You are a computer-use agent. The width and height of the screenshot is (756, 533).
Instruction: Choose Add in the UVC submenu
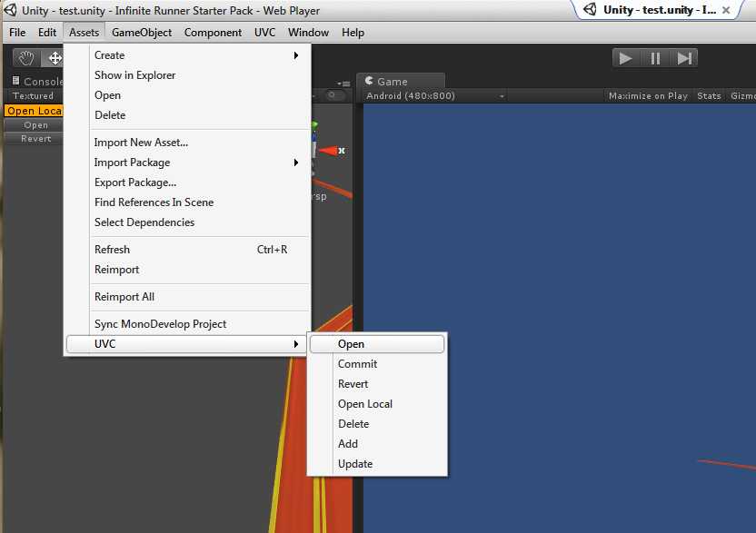377,444
